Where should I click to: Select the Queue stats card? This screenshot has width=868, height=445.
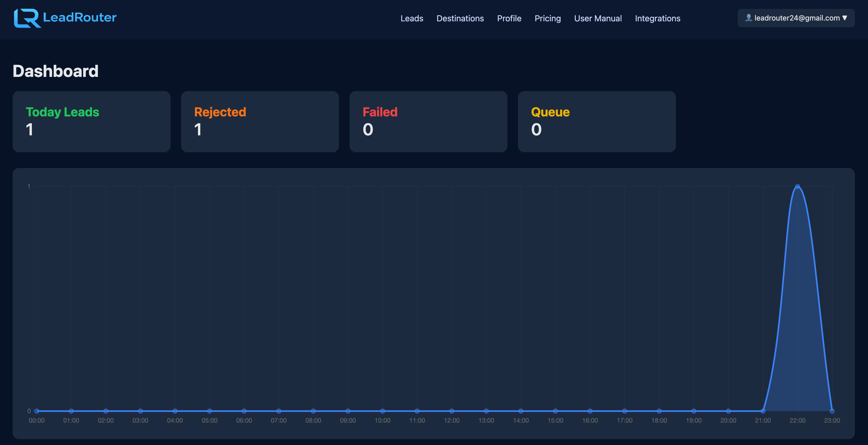597,121
